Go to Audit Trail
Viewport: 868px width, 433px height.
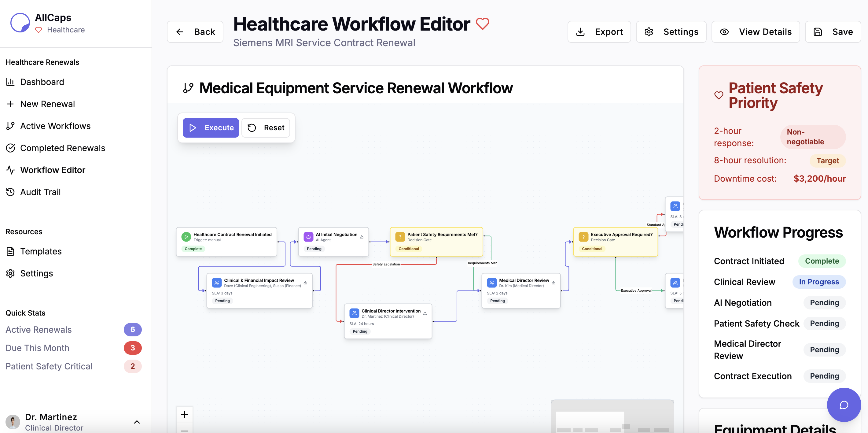coord(40,192)
